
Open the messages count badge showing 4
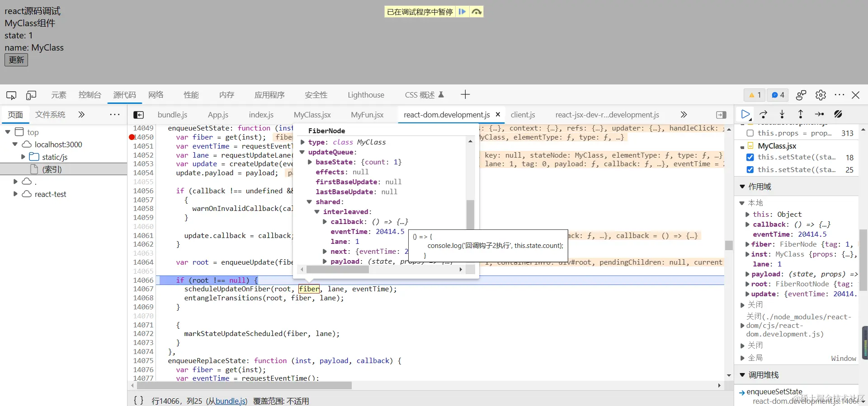point(778,95)
